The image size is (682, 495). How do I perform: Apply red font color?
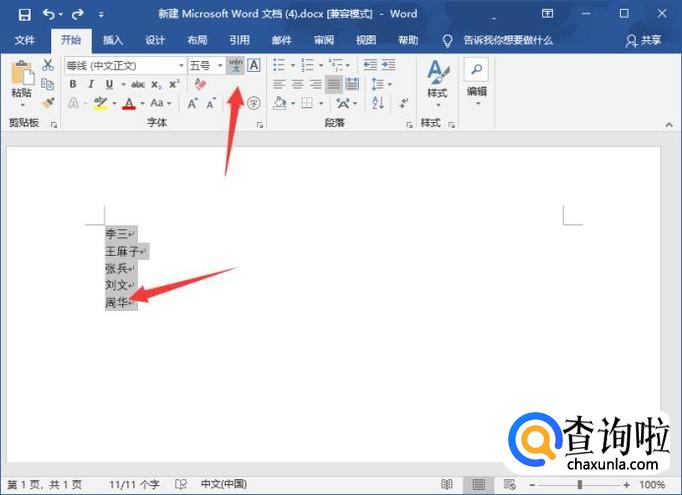pos(129,104)
